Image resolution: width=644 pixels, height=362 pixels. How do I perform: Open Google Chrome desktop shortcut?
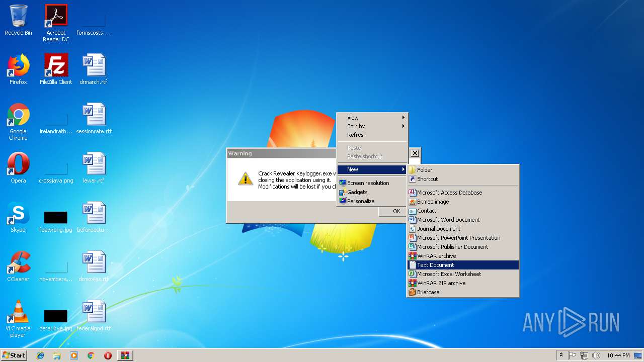coord(18,122)
